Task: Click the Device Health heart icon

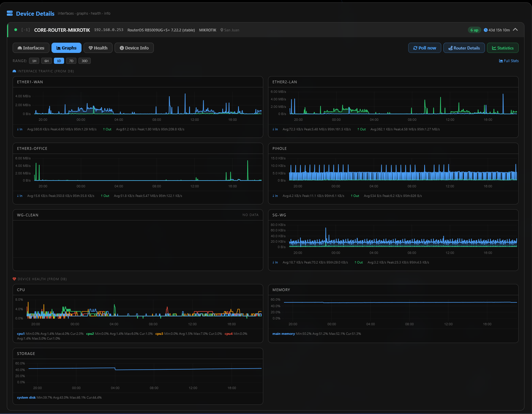Action: [x=14, y=279]
